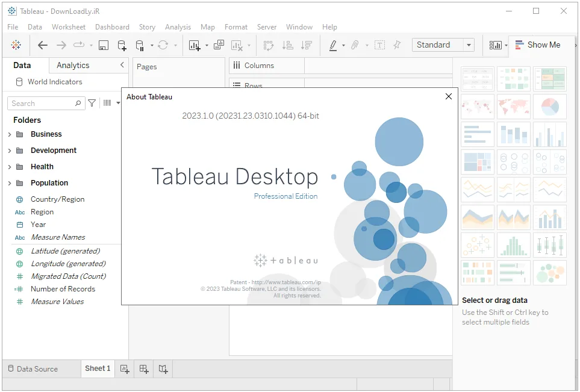Image resolution: width=580 pixels, height=392 pixels.
Task: Select the Migrated Data (Count) field
Action: point(68,276)
